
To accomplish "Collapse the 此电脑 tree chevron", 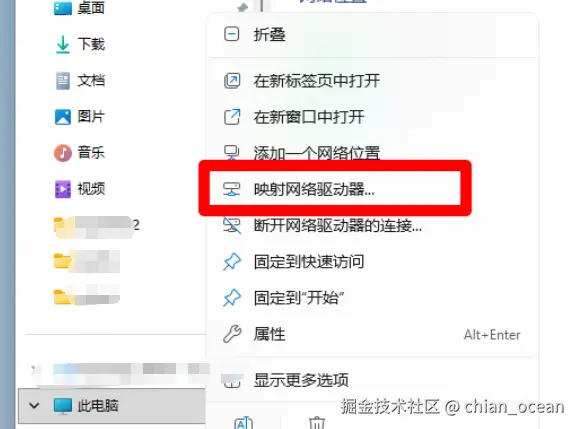I will tap(34, 406).
